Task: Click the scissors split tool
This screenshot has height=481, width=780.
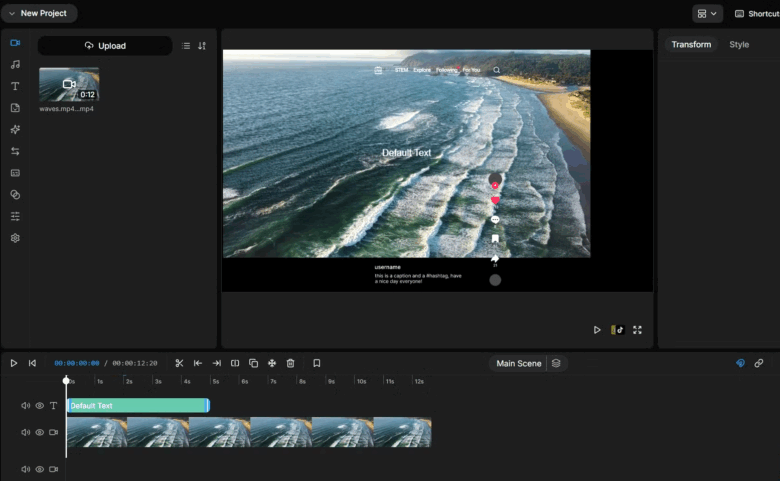Action: point(179,363)
